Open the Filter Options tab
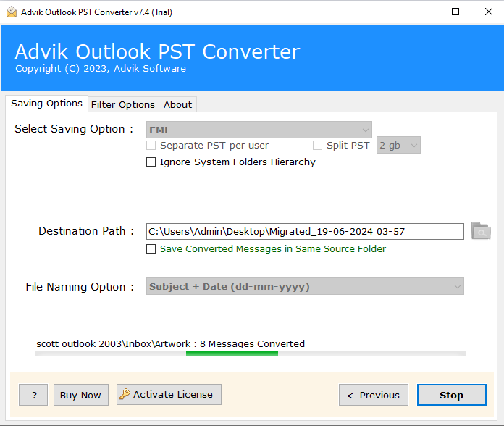 pyautogui.click(x=123, y=105)
